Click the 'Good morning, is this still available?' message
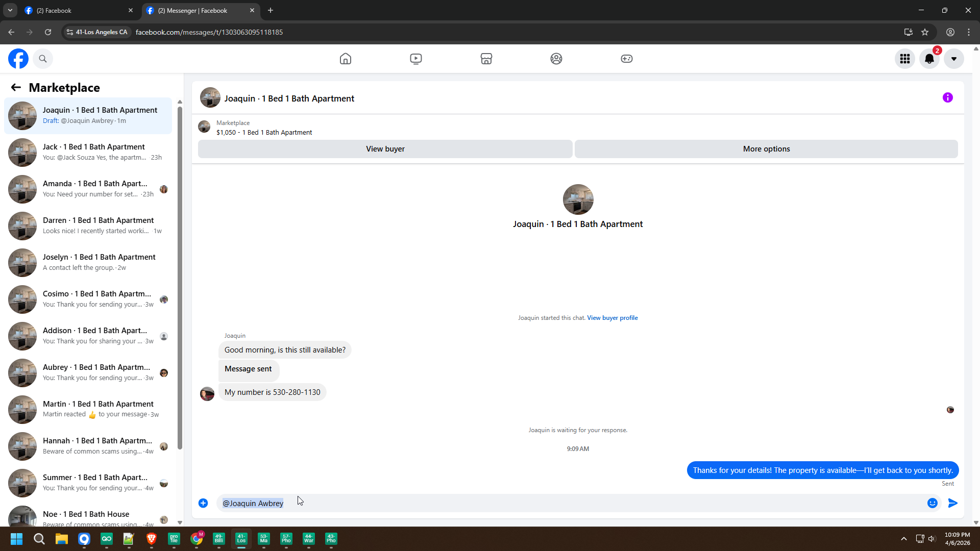Image resolution: width=980 pixels, height=551 pixels. coord(285,350)
